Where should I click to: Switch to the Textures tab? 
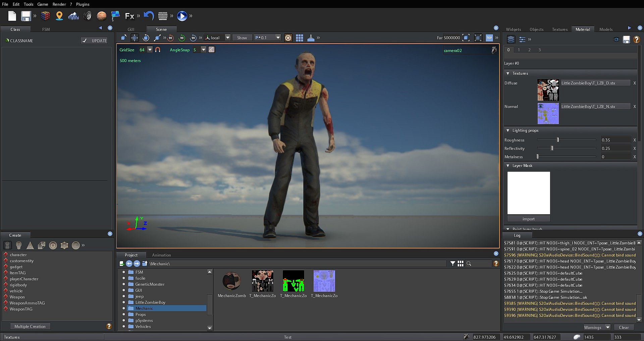pos(559,30)
